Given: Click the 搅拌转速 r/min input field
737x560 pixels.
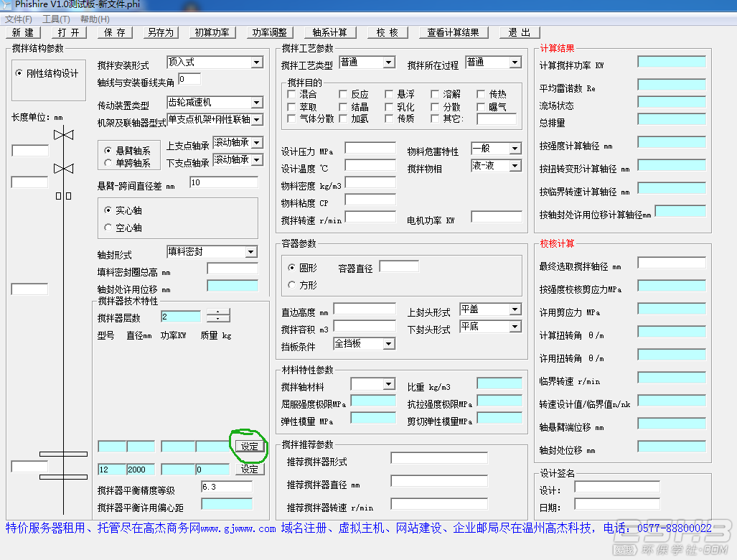Looking at the screenshot, I should tap(370, 216).
